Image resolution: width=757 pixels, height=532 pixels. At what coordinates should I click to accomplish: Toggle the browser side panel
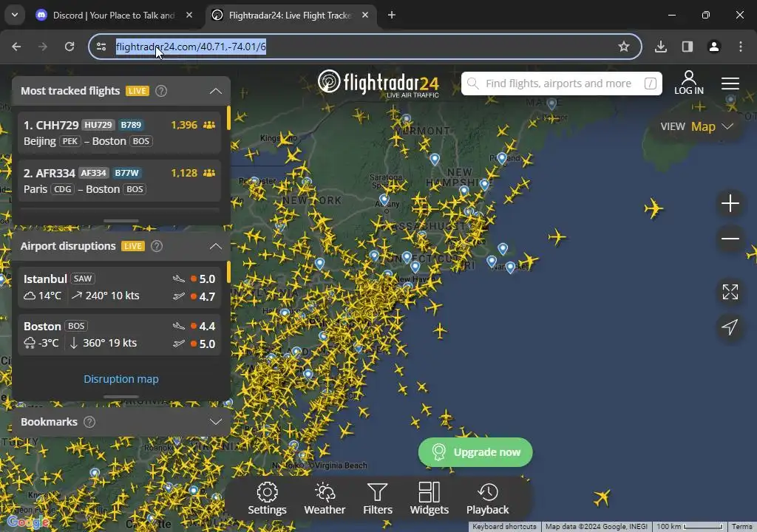click(x=688, y=47)
